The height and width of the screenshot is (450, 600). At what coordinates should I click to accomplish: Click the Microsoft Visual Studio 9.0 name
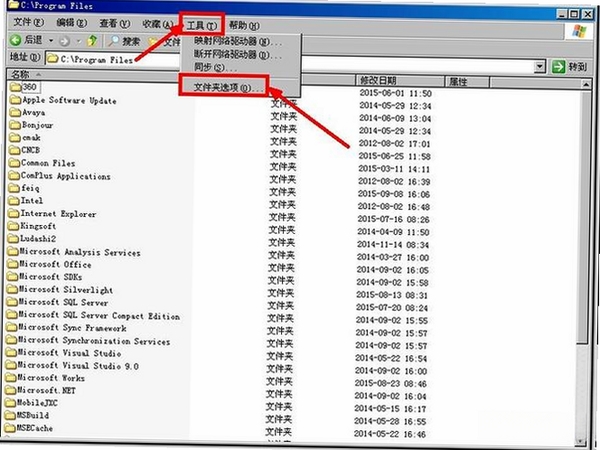point(78,366)
